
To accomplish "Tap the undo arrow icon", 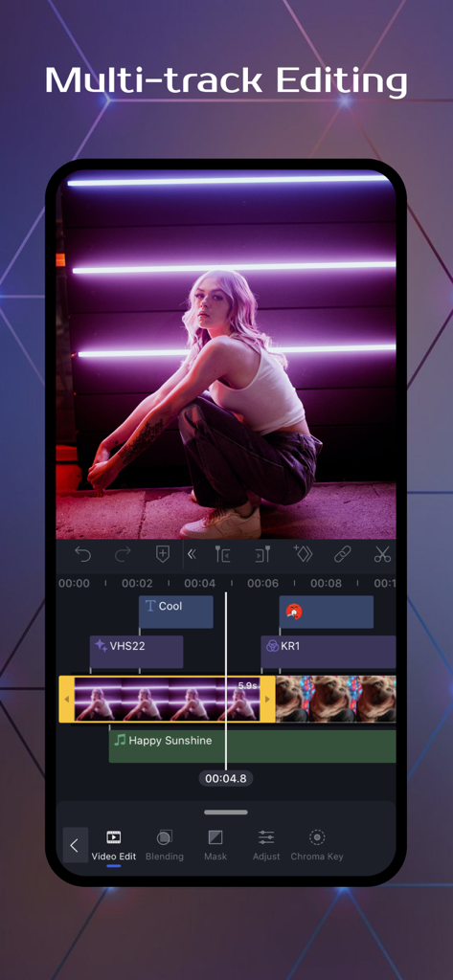I will [83, 553].
